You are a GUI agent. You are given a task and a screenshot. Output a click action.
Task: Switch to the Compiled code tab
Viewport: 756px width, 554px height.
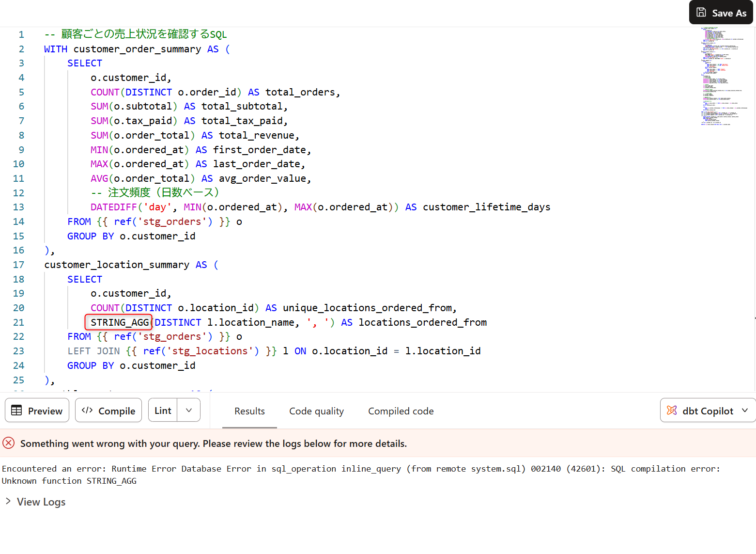[401, 411]
